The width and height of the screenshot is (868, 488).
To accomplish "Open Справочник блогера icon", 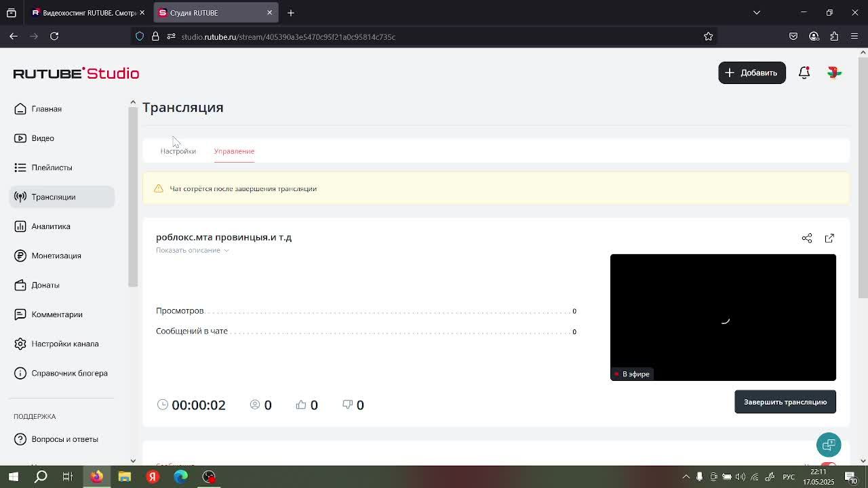I will (x=20, y=373).
